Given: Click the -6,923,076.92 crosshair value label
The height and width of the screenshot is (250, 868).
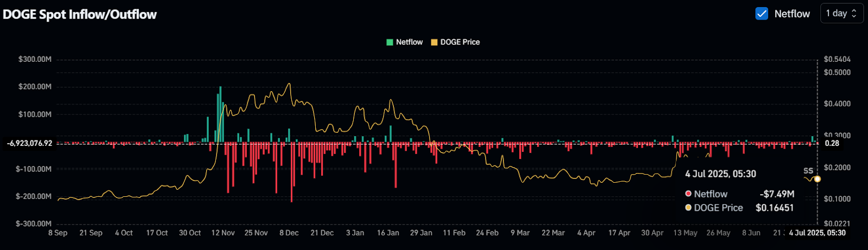Looking at the screenshot, I should click(x=29, y=143).
